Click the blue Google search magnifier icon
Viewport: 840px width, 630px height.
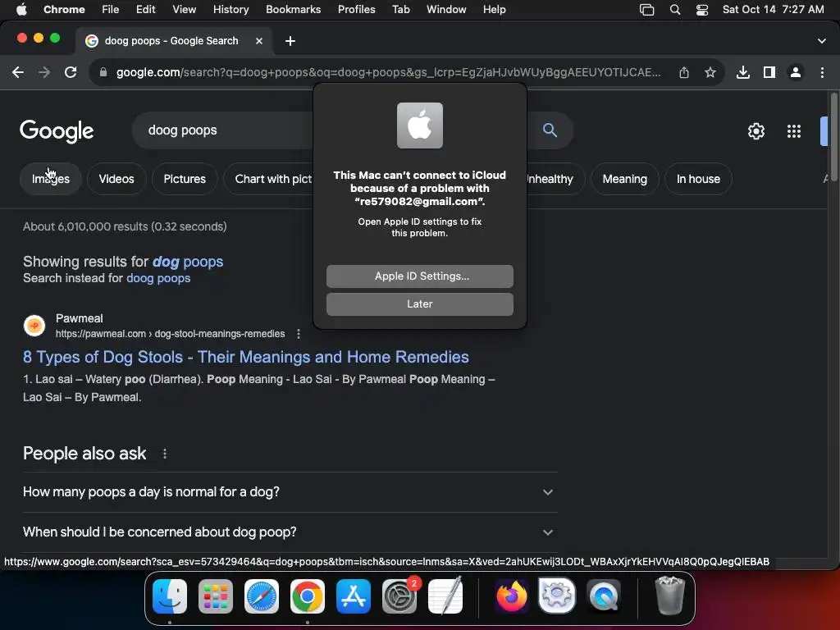(x=550, y=130)
